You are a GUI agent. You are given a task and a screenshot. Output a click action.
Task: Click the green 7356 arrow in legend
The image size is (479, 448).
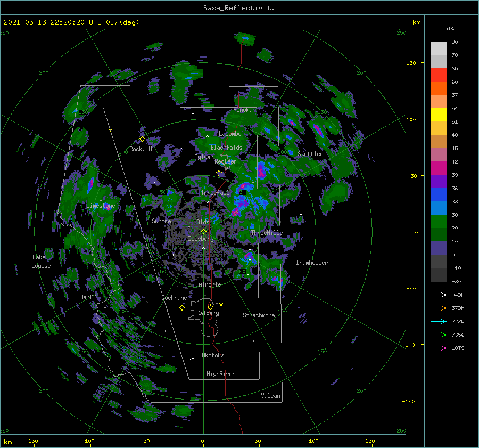click(x=439, y=335)
